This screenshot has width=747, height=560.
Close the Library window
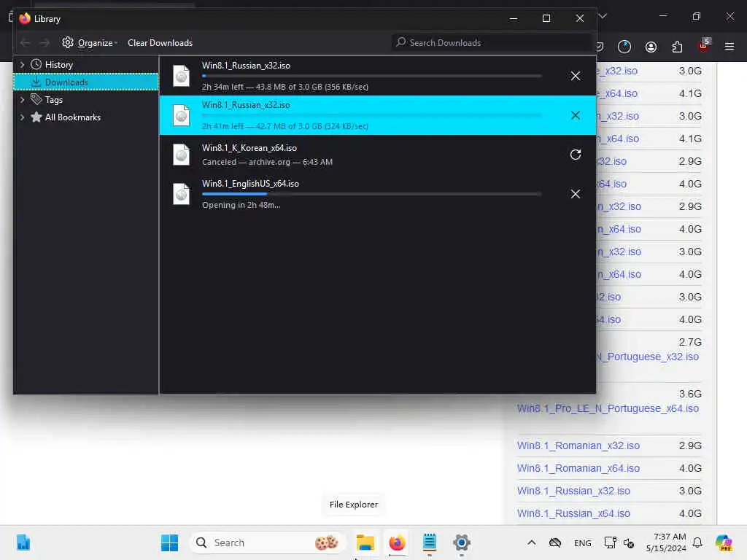(580, 18)
